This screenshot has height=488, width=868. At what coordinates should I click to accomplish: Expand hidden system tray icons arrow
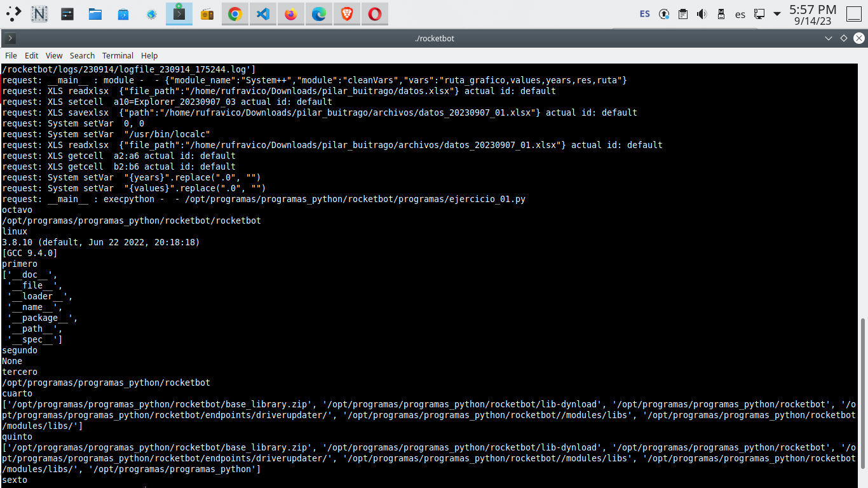(776, 14)
